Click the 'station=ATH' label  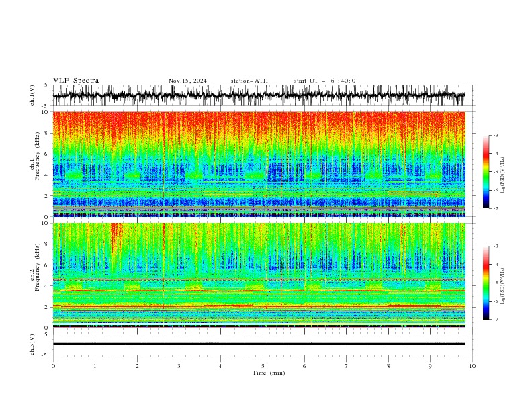coord(249,81)
